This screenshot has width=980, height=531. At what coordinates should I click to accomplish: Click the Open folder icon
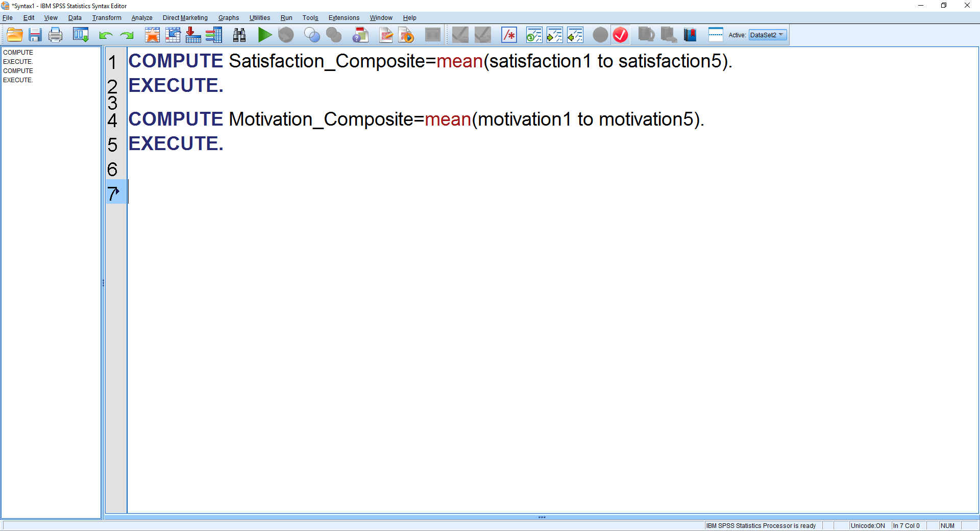click(15, 35)
